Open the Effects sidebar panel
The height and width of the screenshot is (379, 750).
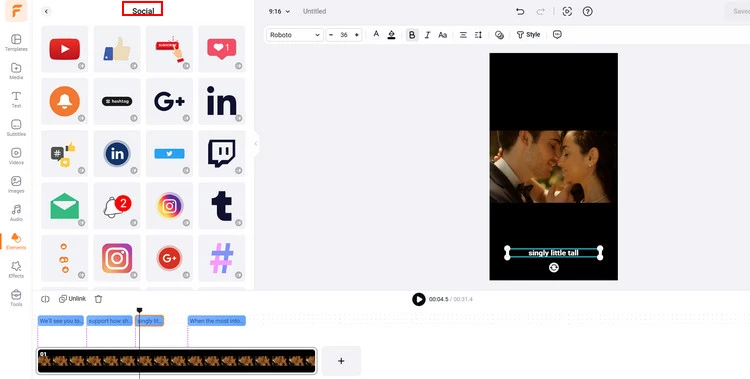pos(16,269)
